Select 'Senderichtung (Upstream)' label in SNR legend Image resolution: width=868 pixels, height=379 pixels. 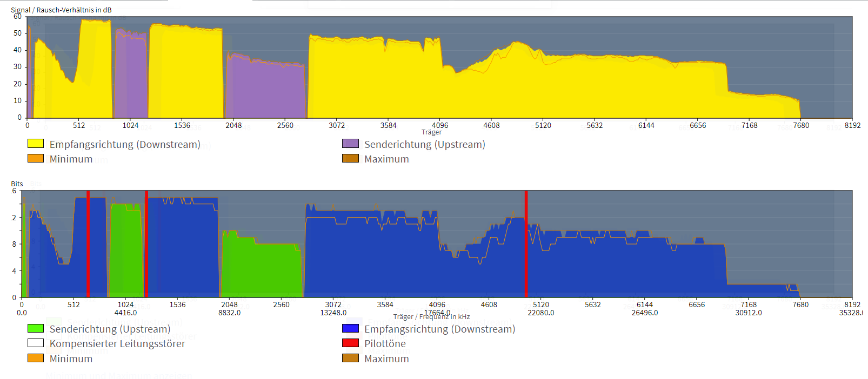pos(425,144)
